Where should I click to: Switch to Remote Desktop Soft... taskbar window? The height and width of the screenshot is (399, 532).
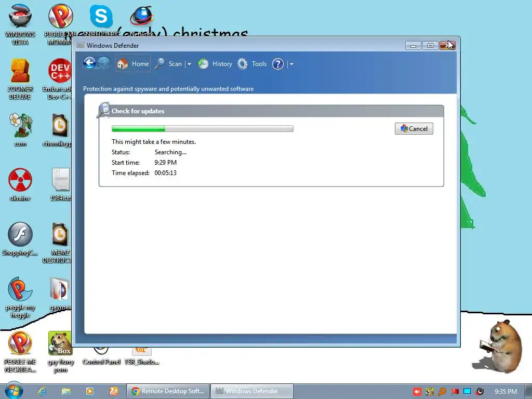point(168,391)
